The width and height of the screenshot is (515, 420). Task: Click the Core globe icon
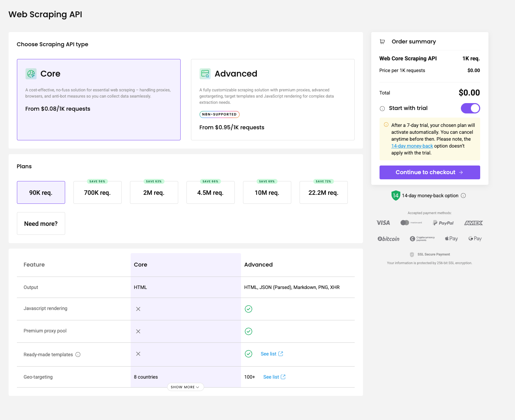click(x=31, y=74)
